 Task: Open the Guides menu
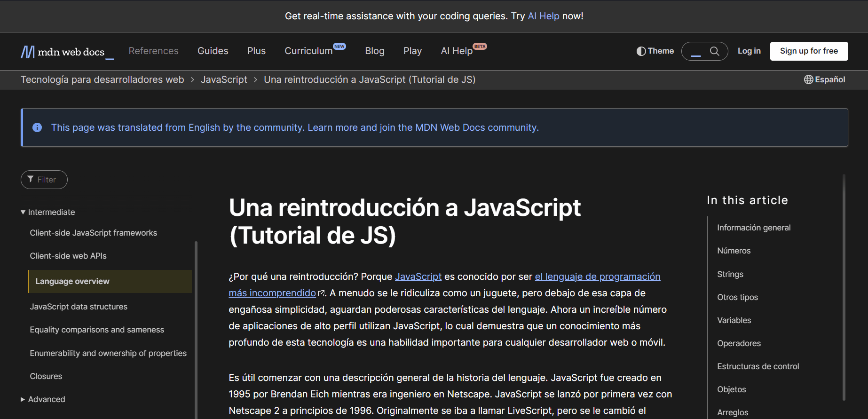213,51
